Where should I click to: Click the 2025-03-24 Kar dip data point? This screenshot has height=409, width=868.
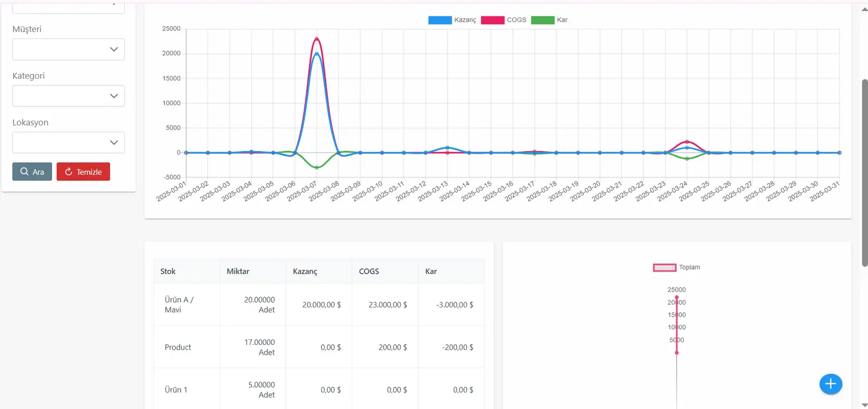pyautogui.click(x=687, y=159)
